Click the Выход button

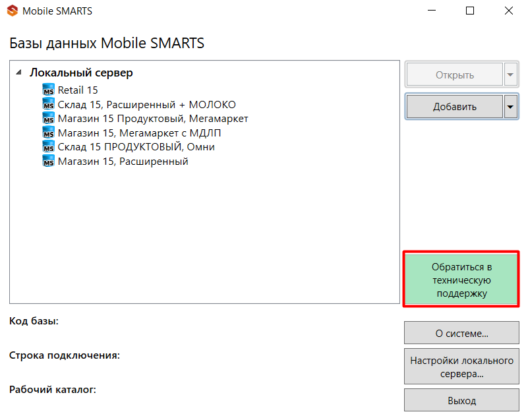point(461,400)
